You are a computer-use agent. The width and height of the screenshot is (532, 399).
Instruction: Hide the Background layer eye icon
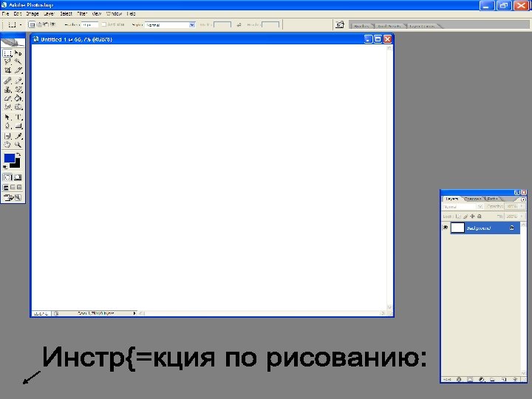tap(446, 228)
